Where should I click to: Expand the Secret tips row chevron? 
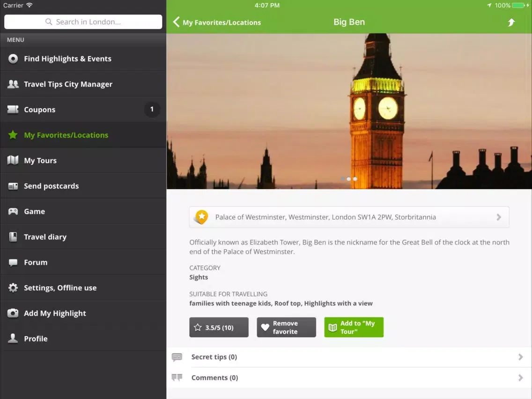coord(520,357)
